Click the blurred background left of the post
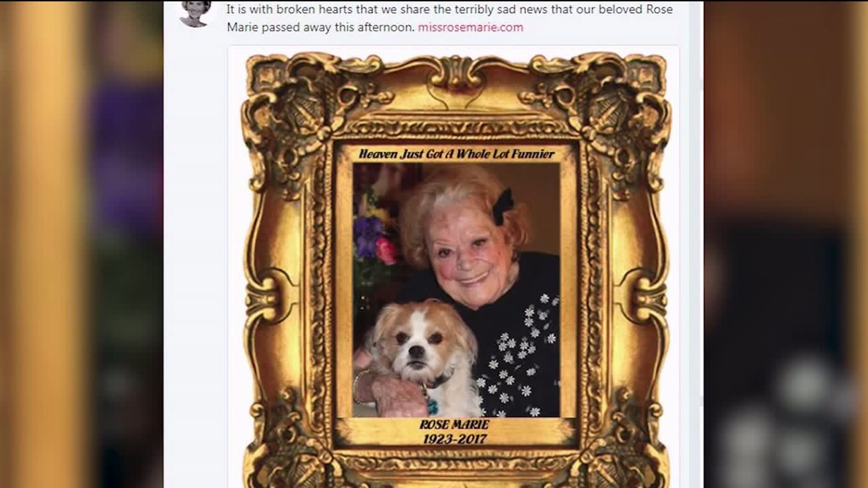The image size is (868, 488). pos(81,244)
